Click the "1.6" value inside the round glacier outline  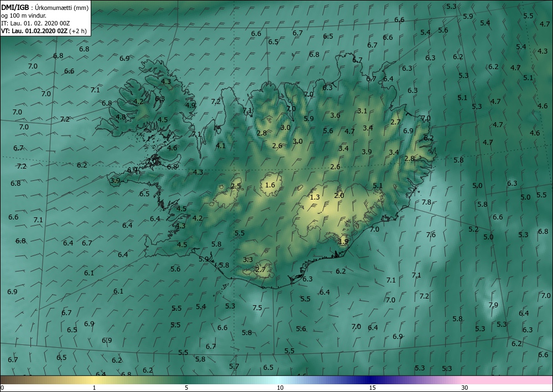270,185
